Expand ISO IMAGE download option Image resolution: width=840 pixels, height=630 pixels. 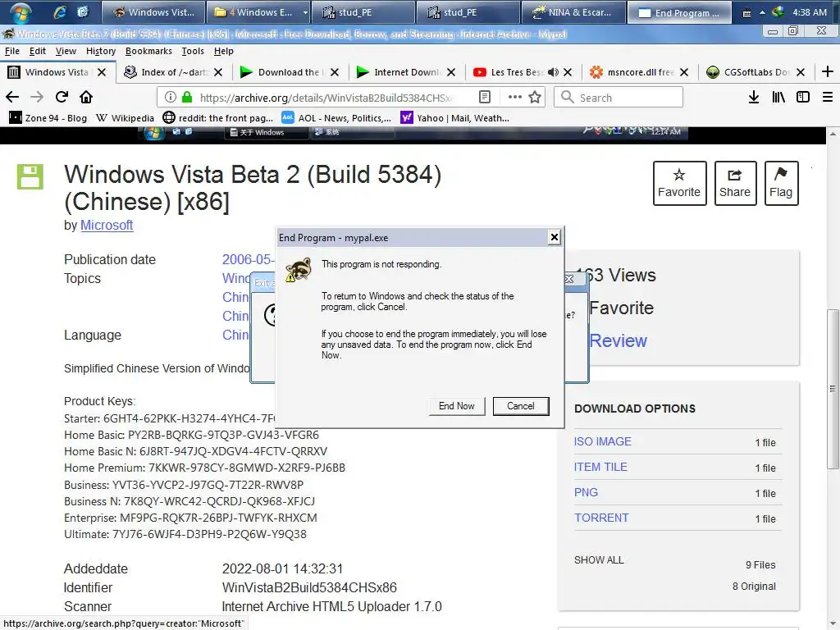(603, 441)
